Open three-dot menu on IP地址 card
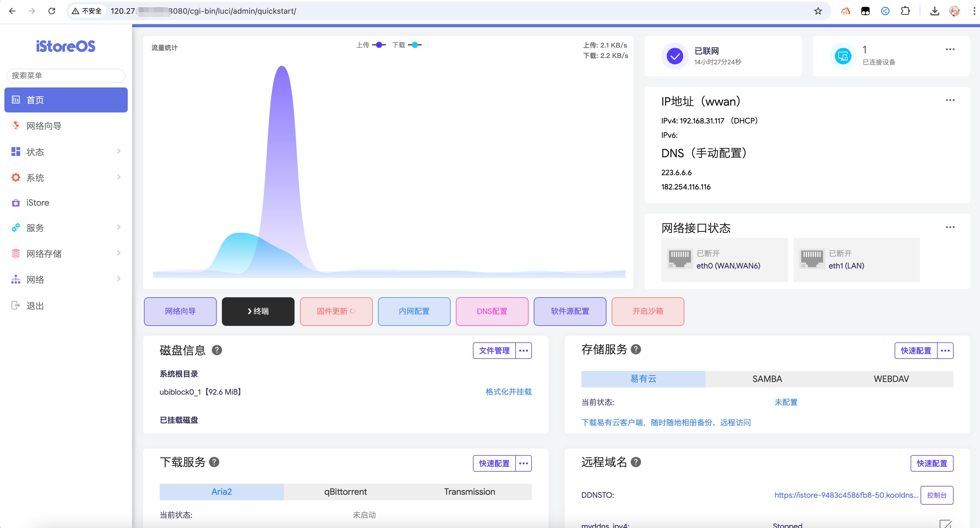 click(x=950, y=100)
